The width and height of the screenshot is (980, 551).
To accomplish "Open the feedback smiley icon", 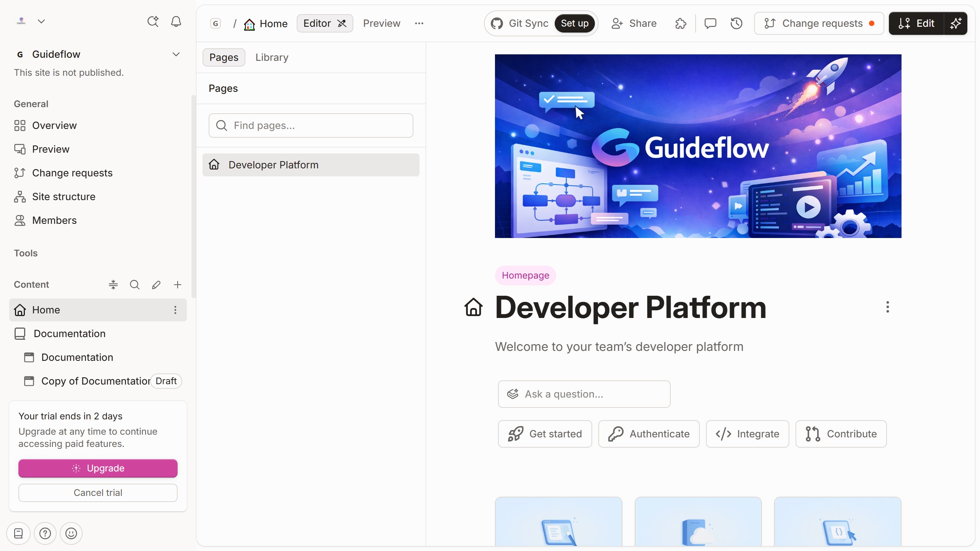I will point(71,533).
